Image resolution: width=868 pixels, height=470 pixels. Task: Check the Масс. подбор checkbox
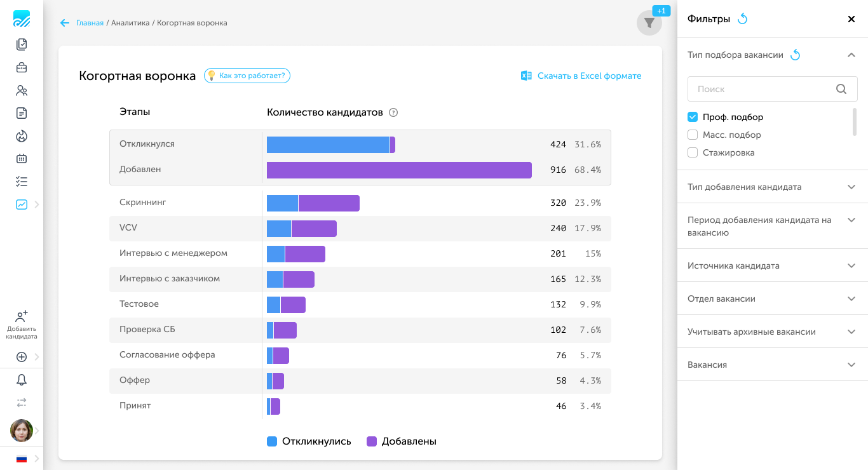(x=693, y=135)
